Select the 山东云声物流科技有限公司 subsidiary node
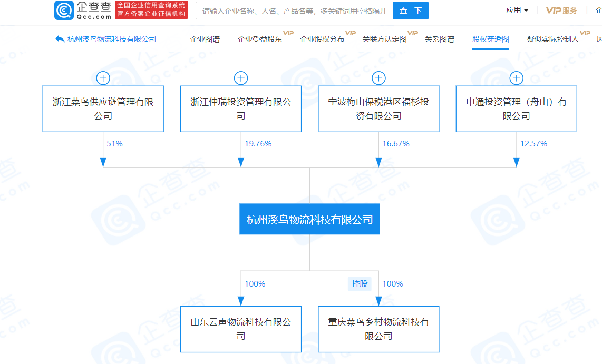The width and height of the screenshot is (602, 364). coord(241,329)
